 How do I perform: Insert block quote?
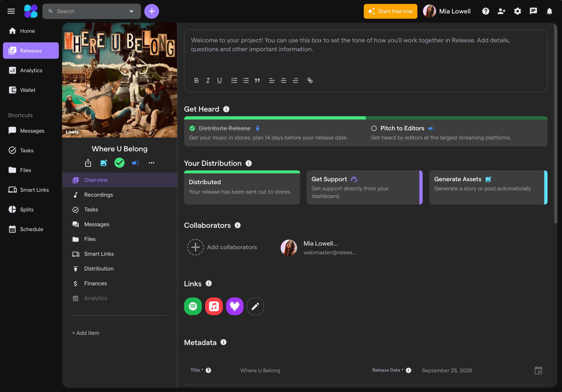click(x=257, y=80)
